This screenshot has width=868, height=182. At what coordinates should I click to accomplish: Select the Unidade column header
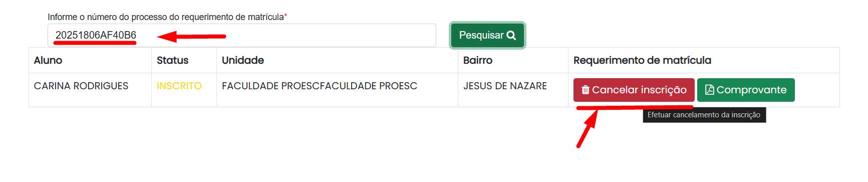click(243, 60)
